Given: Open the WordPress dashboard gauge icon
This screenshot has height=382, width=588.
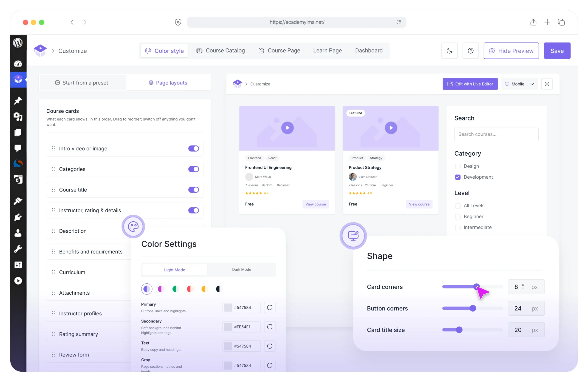Looking at the screenshot, I should point(18,64).
